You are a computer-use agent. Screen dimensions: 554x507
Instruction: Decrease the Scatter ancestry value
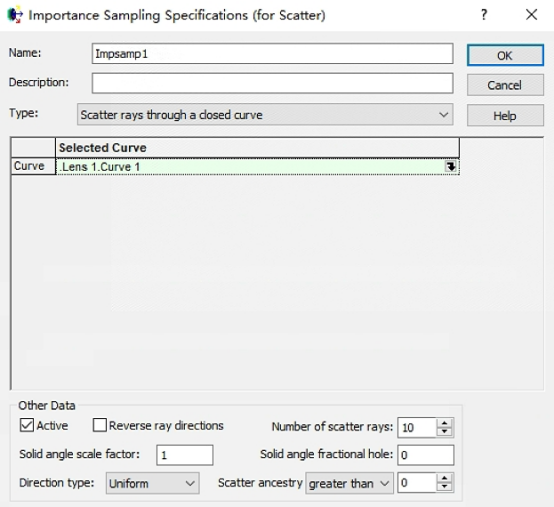click(445, 488)
